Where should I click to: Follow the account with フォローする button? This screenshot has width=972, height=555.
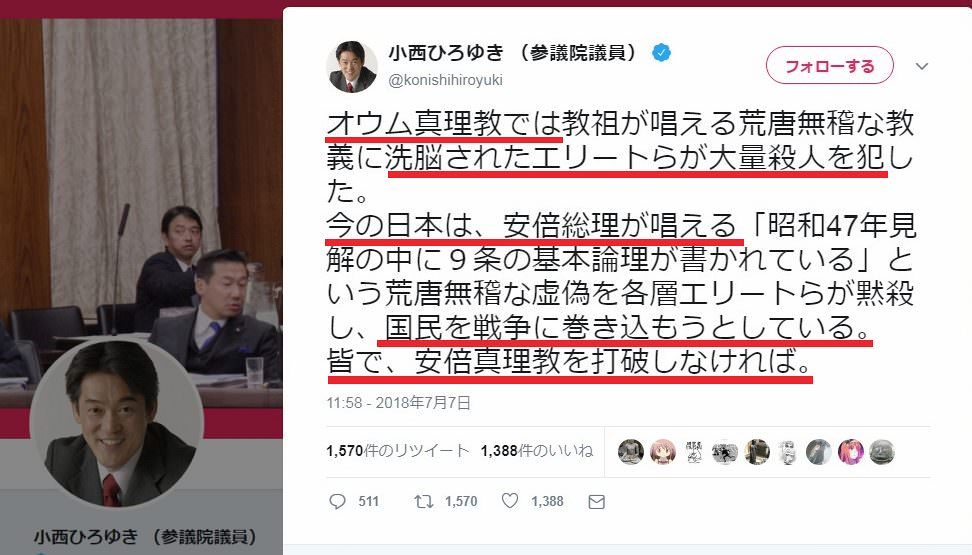point(829,65)
